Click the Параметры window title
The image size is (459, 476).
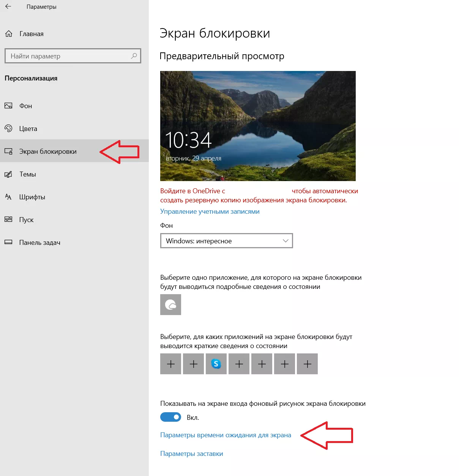coord(41,7)
